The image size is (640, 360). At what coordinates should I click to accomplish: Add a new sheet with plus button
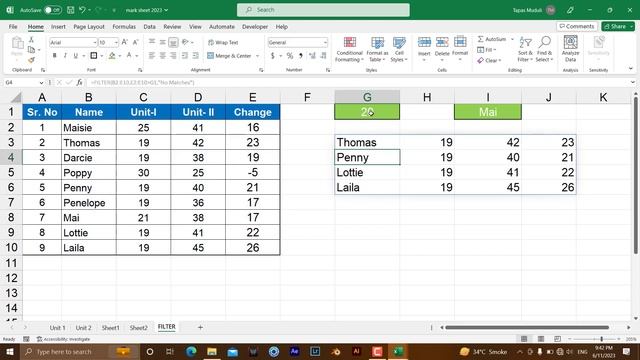(200, 327)
